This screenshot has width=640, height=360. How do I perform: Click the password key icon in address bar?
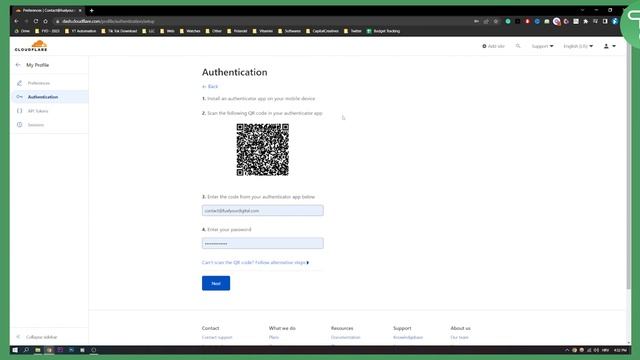(x=476, y=21)
